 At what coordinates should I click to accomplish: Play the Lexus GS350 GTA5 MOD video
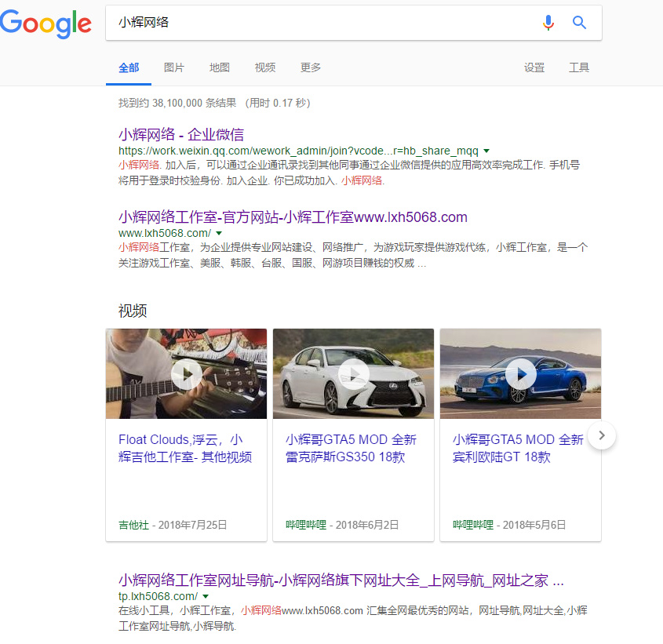(x=354, y=374)
